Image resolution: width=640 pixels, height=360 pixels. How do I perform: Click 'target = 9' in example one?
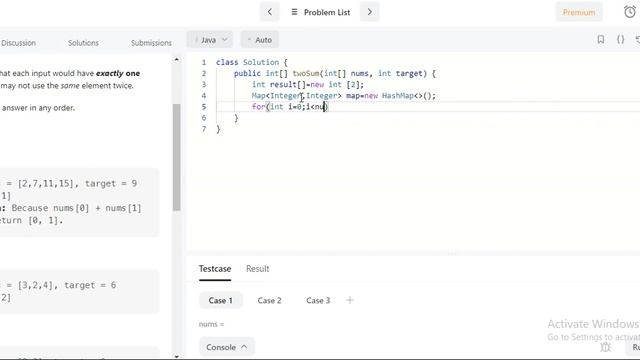111,184
